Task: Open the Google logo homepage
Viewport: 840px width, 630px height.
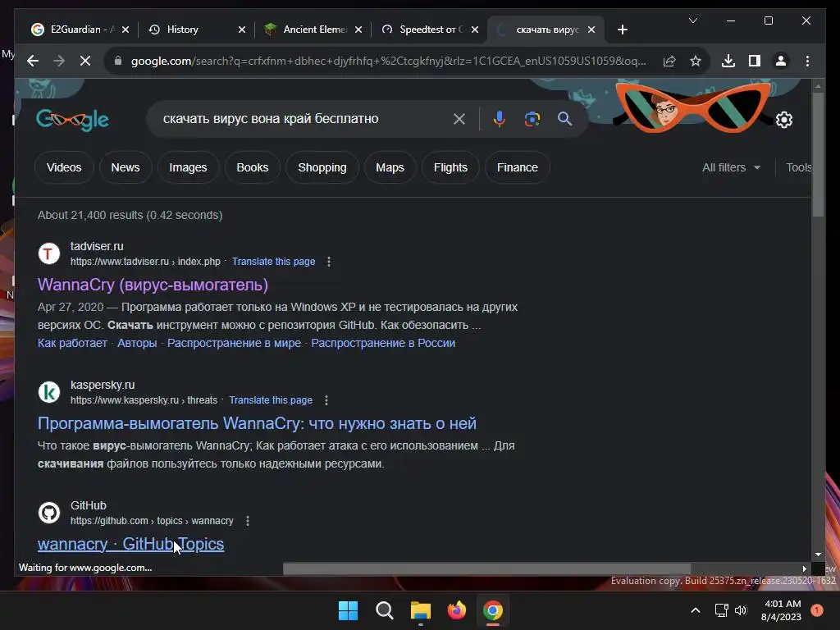Action: (72, 120)
